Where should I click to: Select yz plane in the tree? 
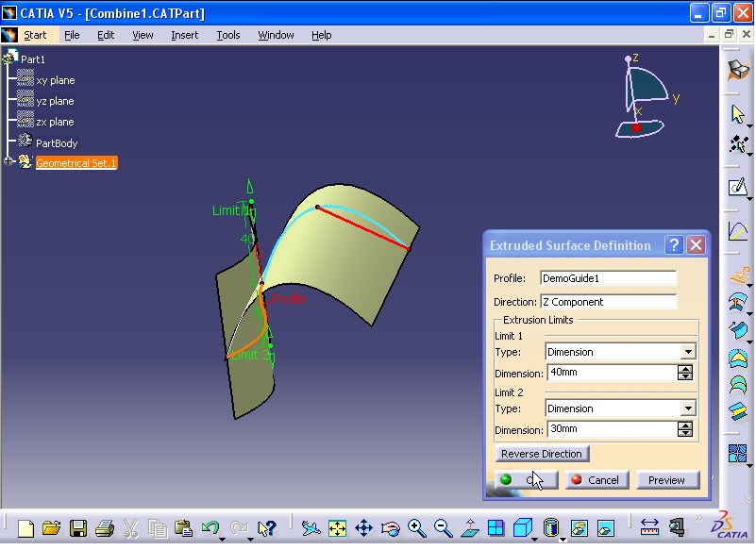point(55,101)
